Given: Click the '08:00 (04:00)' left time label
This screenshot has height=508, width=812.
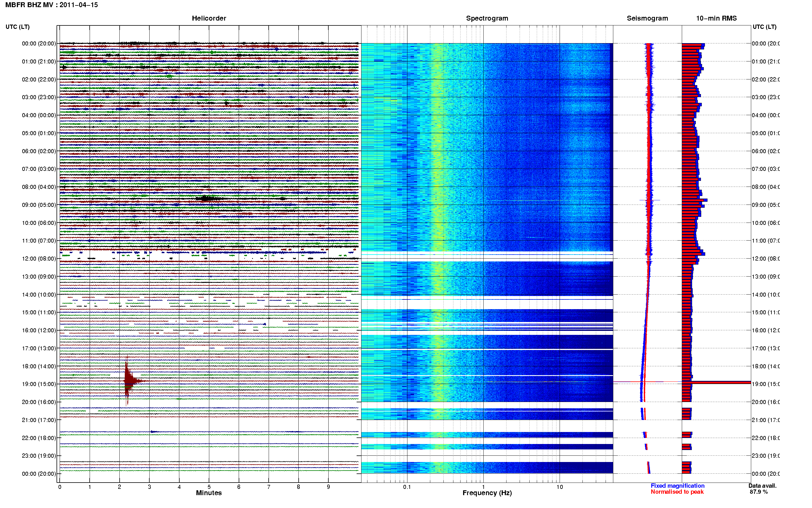Looking at the screenshot, I should point(39,187).
